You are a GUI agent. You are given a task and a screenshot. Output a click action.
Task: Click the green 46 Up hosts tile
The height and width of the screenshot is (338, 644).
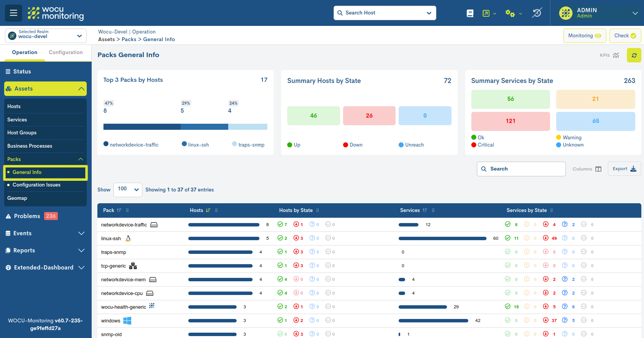[x=313, y=116]
